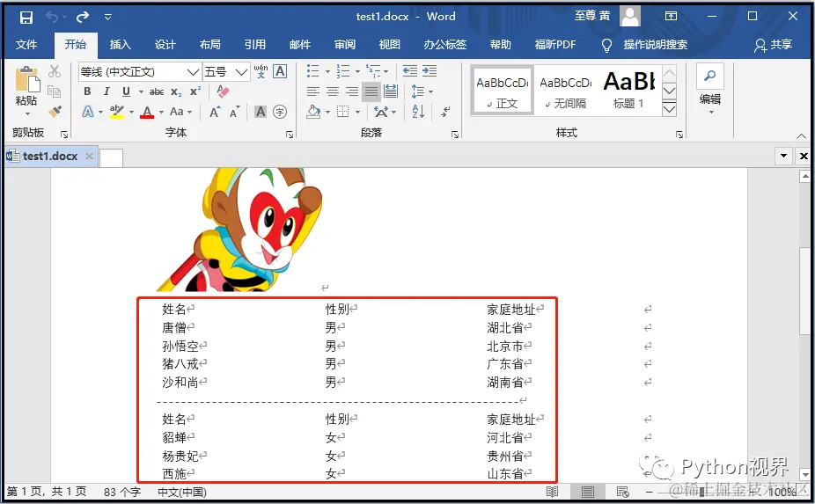Click Decrease Indent icon
Viewport: 815px width, 504px height.
click(410, 70)
